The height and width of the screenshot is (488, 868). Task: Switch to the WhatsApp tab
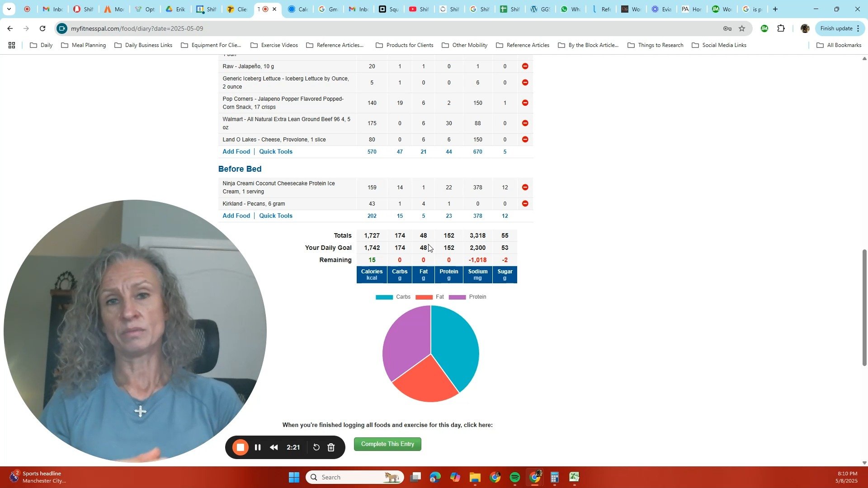[571, 9]
